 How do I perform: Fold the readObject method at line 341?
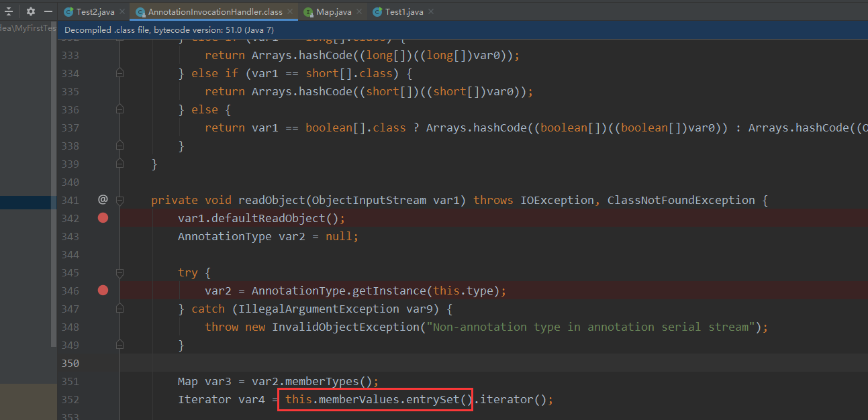coord(119,200)
